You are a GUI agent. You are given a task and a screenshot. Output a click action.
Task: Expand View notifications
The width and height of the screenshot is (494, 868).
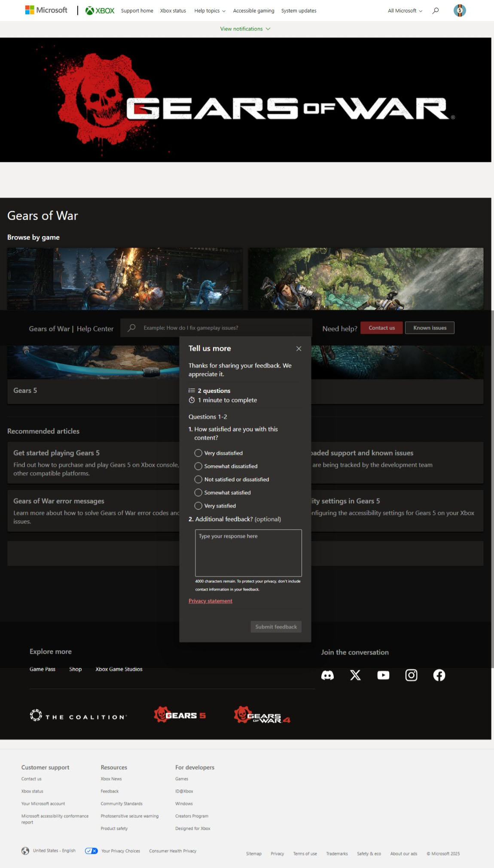click(245, 29)
